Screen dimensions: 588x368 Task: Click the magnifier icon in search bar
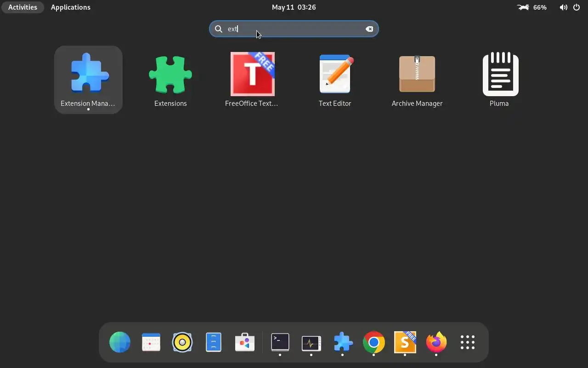click(x=219, y=29)
